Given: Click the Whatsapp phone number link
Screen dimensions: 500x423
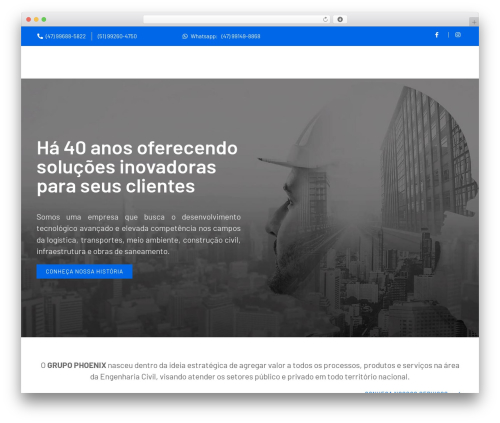Looking at the screenshot, I should point(240,36).
